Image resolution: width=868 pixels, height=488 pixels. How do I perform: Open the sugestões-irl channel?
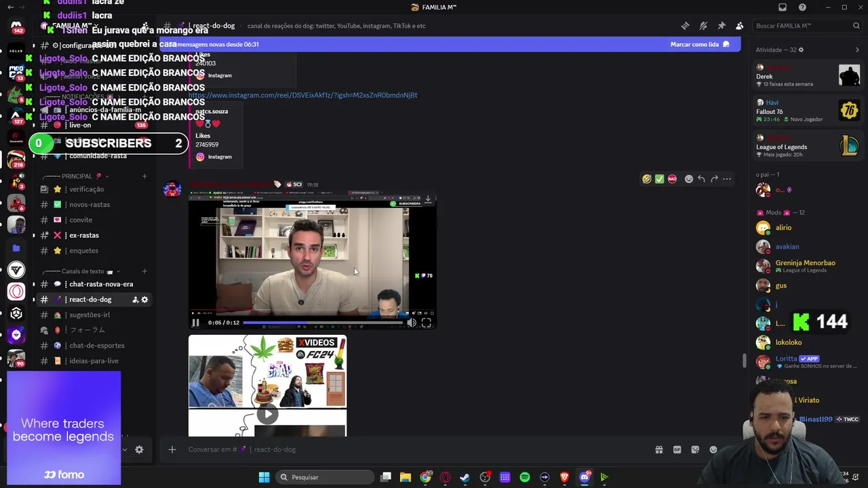coord(94,314)
